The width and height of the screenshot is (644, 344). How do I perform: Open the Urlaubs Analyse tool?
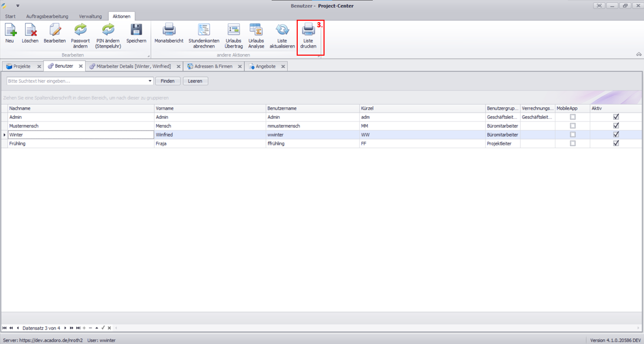point(256,30)
